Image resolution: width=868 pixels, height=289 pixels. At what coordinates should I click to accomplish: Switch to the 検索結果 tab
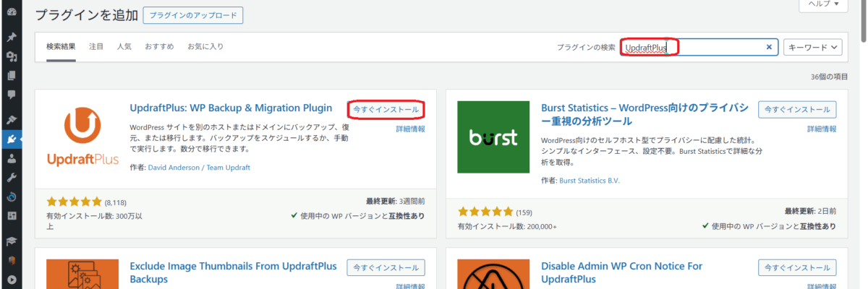[x=61, y=46]
